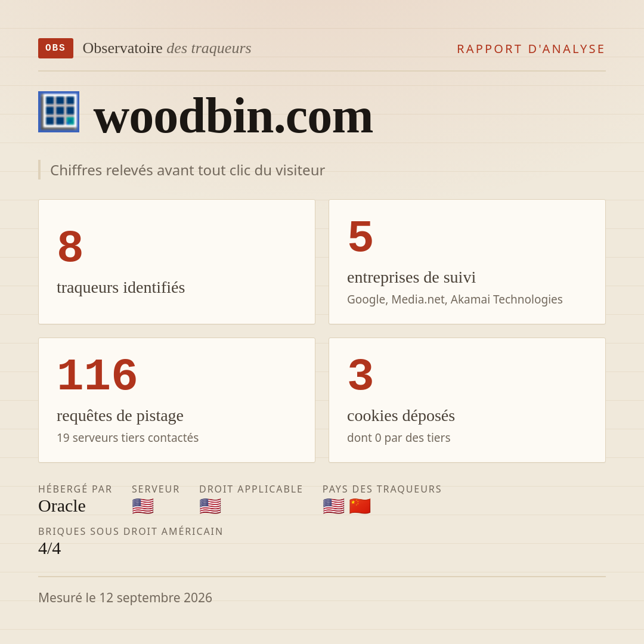Click the traqueurs identifiés label
The width and height of the screenshot is (644, 644).
120,287
